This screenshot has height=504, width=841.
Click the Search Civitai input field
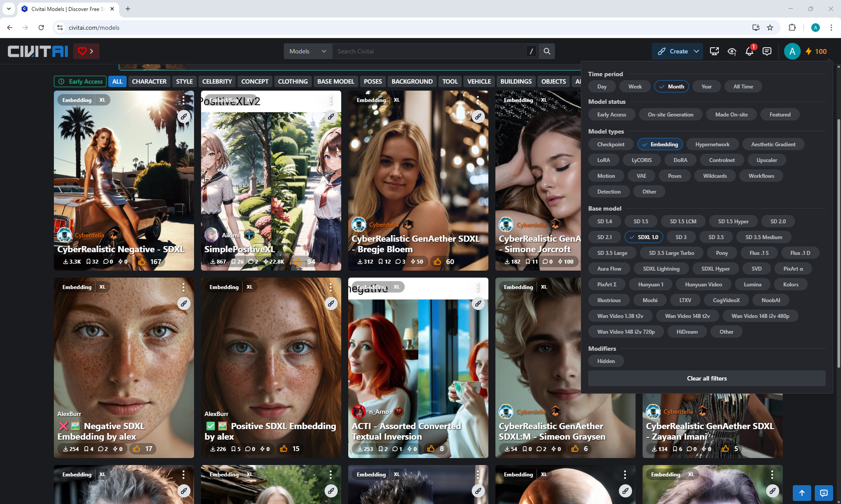tap(429, 51)
